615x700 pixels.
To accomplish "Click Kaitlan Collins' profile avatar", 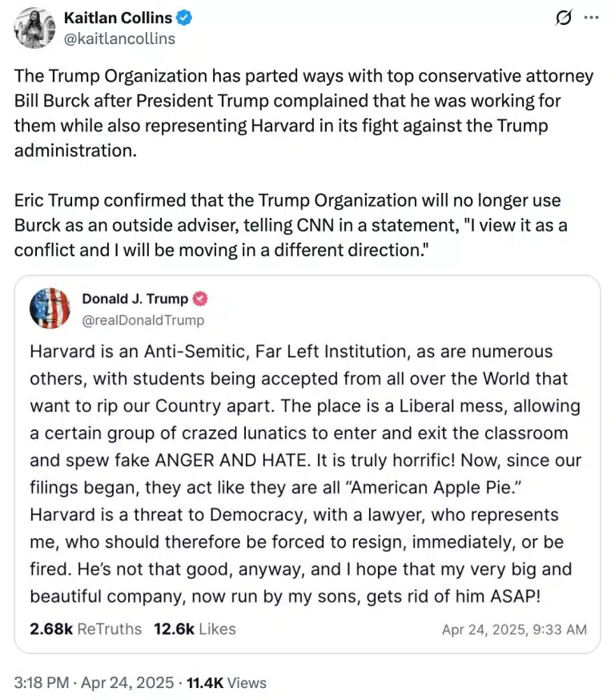I will tap(33, 29).
